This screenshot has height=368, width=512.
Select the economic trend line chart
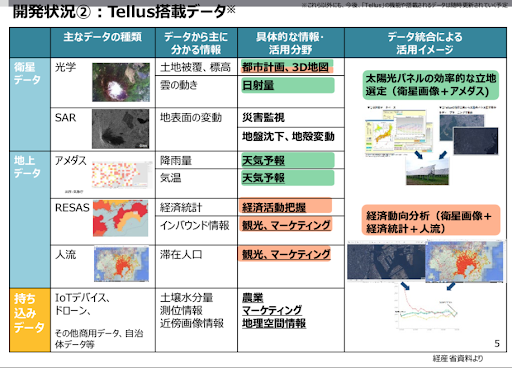pyautogui.click(x=427, y=308)
